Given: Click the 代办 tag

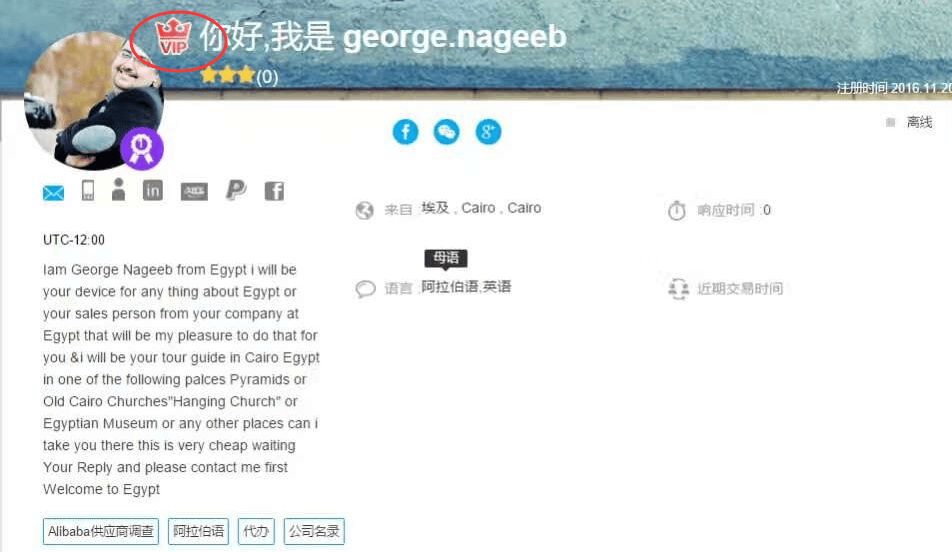Looking at the screenshot, I should pyautogui.click(x=256, y=531).
